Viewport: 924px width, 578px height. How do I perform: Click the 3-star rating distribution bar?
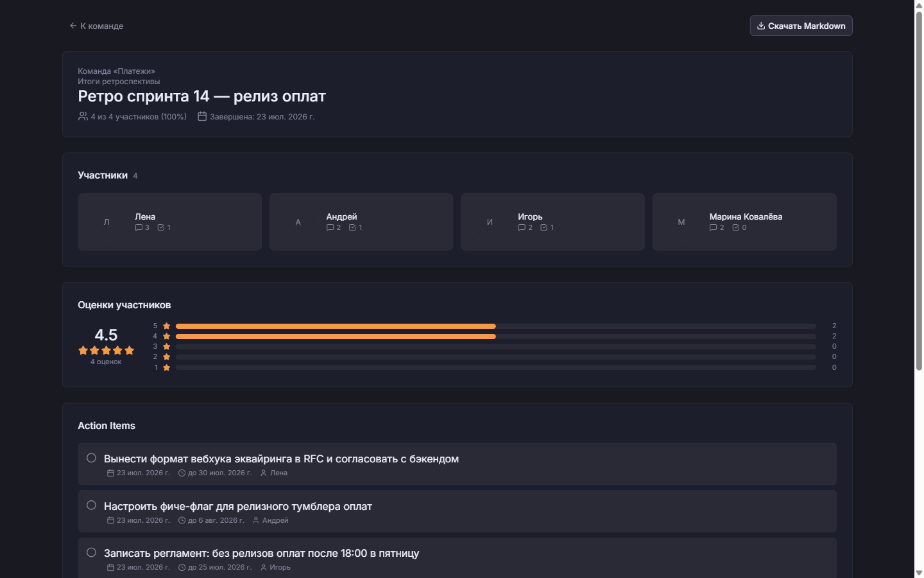496,347
